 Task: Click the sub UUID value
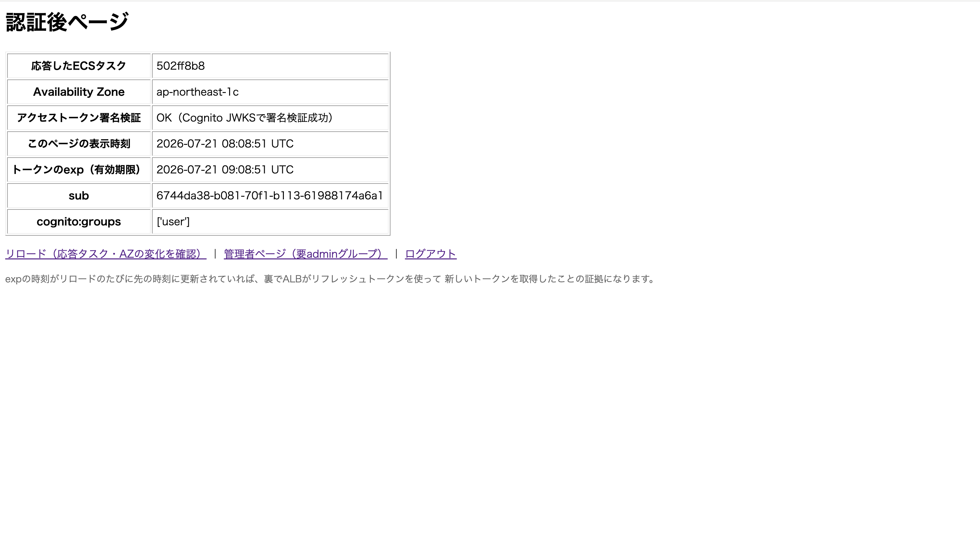pos(269,196)
